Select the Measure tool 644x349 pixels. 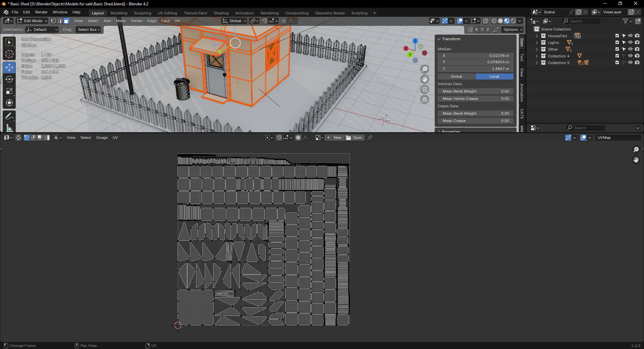pos(9,128)
